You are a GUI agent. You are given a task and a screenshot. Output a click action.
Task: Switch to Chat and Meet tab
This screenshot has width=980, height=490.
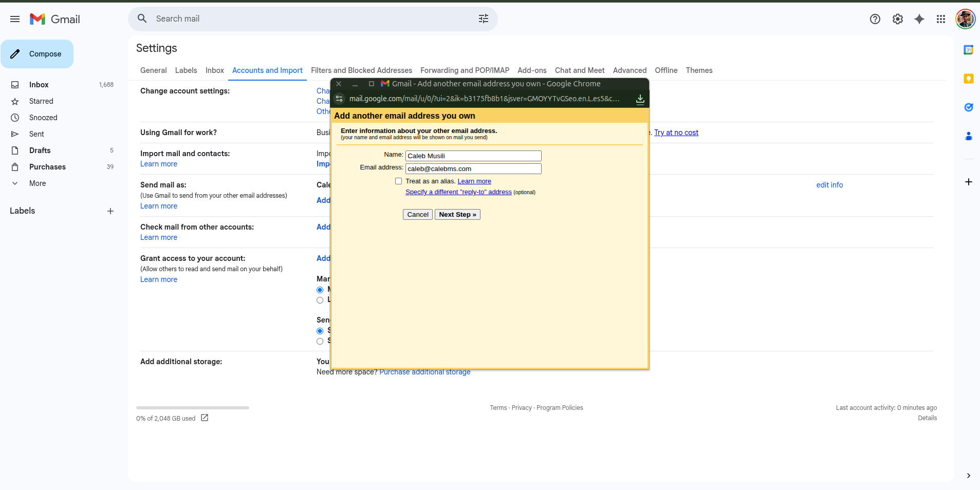(580, 70)
